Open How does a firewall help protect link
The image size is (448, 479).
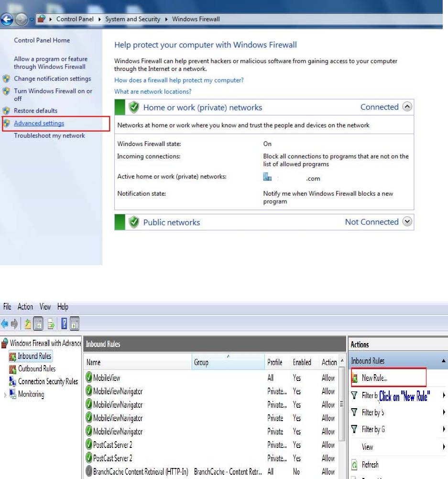pos(179,80)
